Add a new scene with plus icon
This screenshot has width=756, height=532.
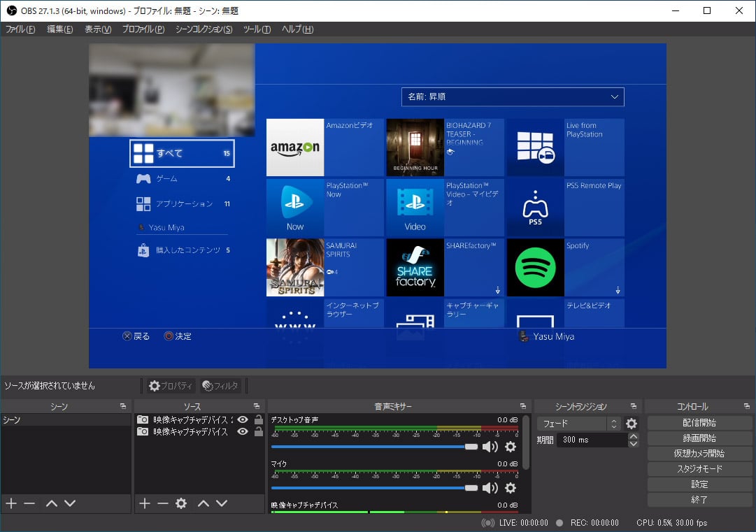click(x=11, y=503)
